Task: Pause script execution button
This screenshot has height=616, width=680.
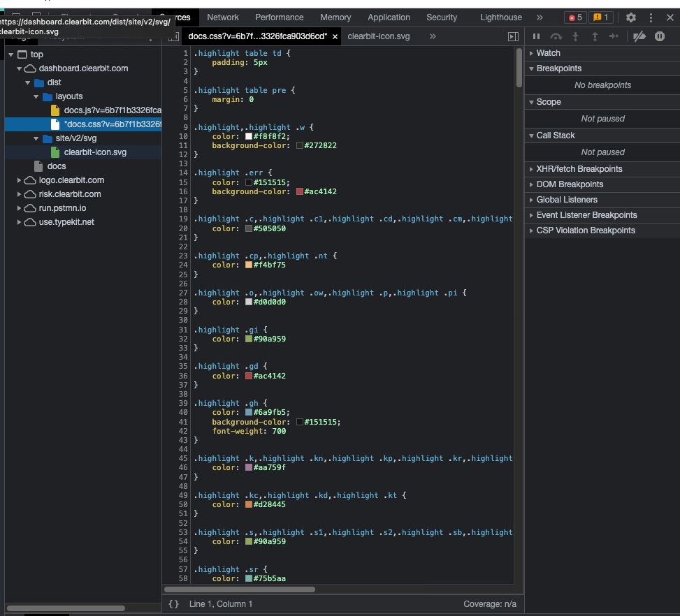Action: [x=537, y=36]
